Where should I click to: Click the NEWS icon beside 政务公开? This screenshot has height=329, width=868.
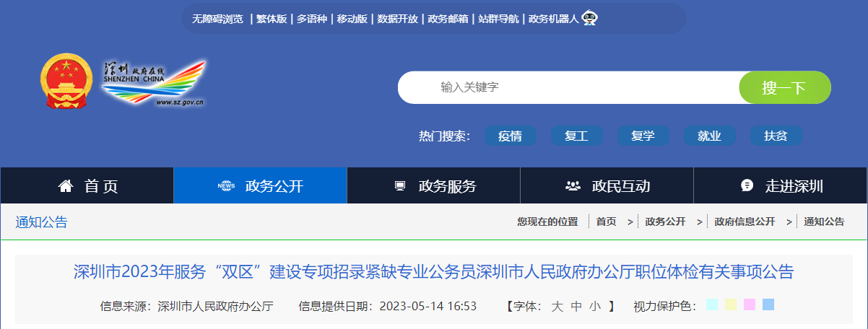[x=226, y=186]
